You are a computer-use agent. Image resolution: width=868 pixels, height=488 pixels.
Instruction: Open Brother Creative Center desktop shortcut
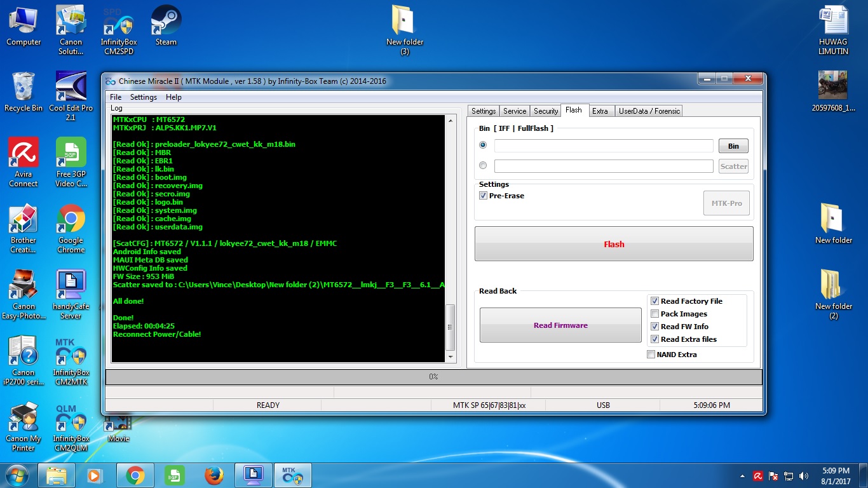point(24,228)
